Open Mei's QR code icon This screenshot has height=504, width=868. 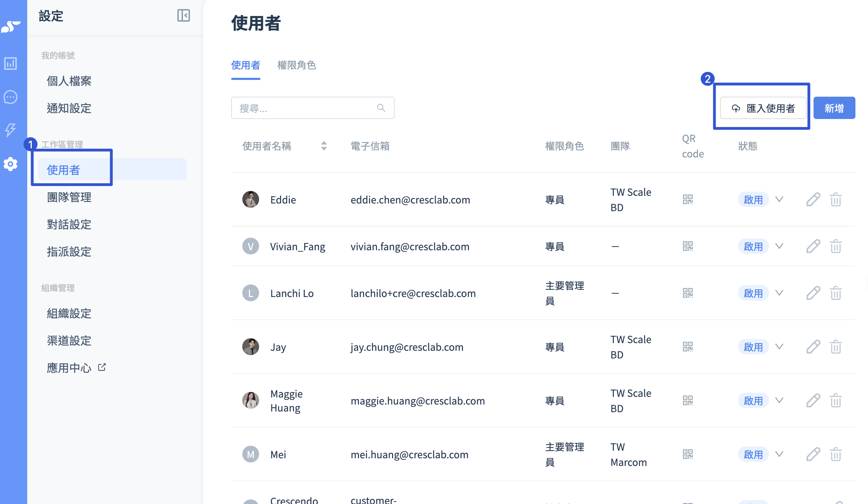pyautogui.click(x=687, y=454)
